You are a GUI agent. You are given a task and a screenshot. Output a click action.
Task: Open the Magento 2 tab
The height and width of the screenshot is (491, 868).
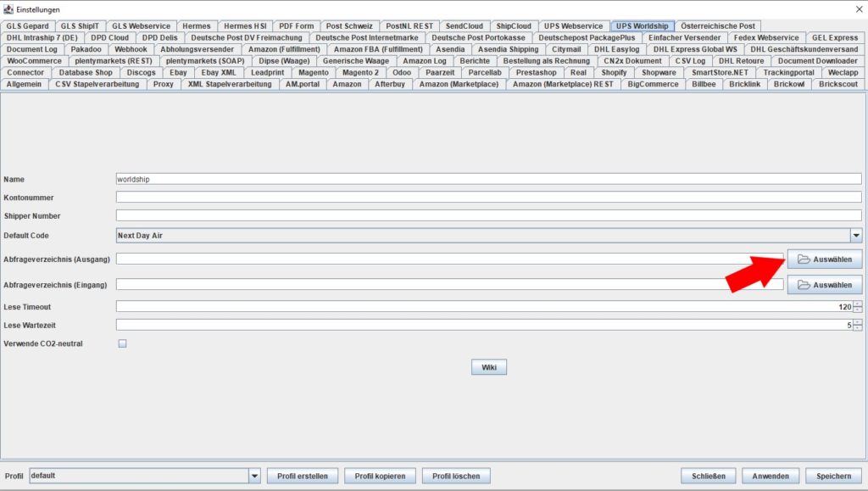point(360,73)
